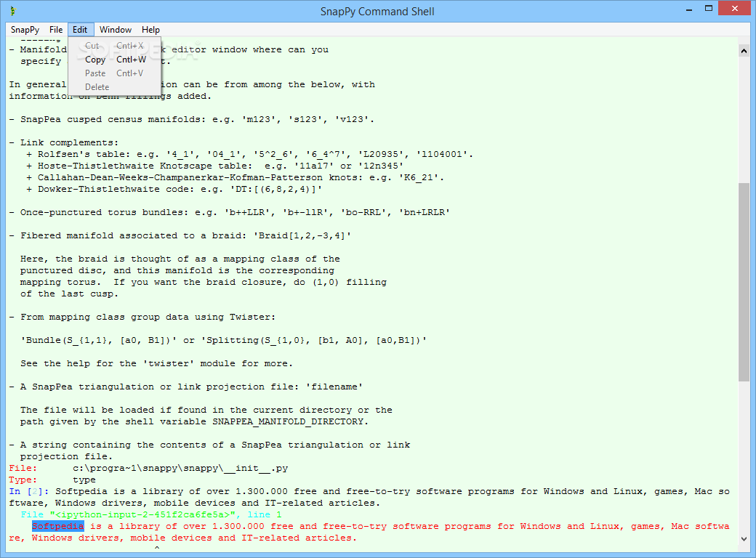Screen dimensions: 756x558
Task: Choose Copy from the Edit menu
Action: [x=115, y=60]
